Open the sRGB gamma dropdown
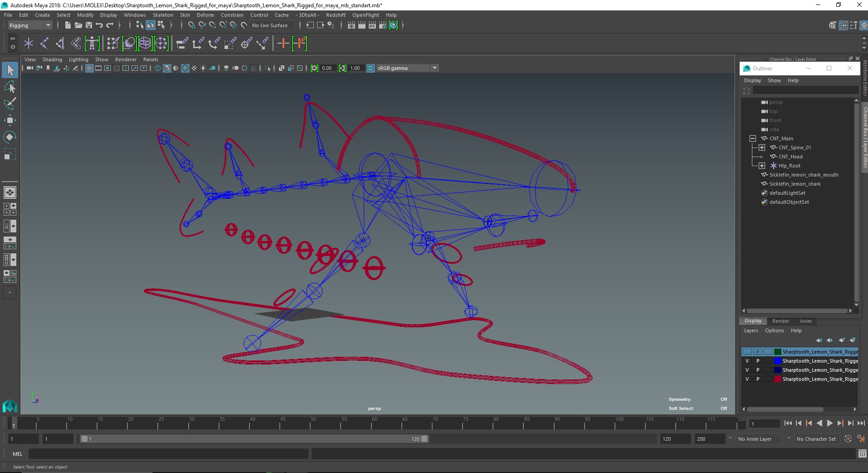Viewport: 868px width, 473px height. click(407, 68)
